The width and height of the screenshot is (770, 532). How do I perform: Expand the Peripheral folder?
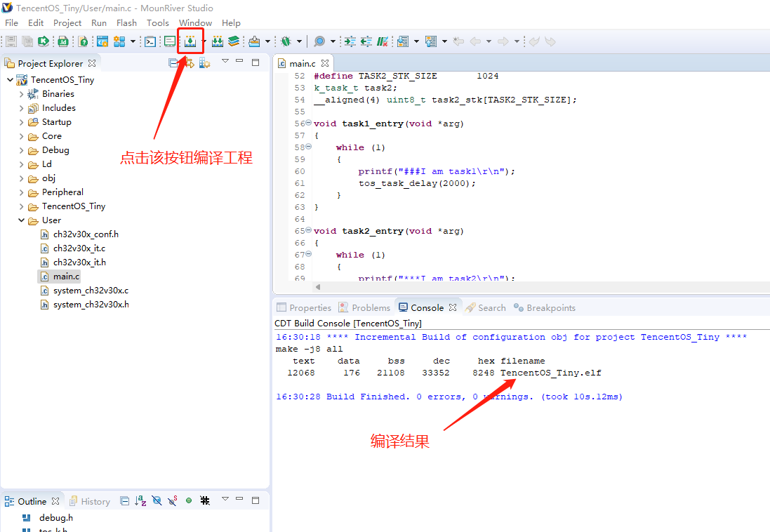[x=21, y=192]
